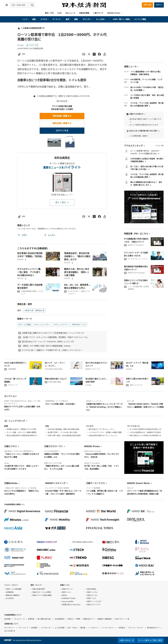Share on Facebook icon in row above article body

pos(99,54)
